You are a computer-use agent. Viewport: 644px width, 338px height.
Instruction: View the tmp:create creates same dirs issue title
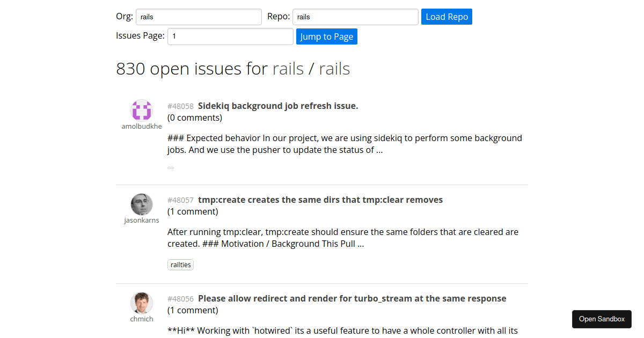point(320,200)
